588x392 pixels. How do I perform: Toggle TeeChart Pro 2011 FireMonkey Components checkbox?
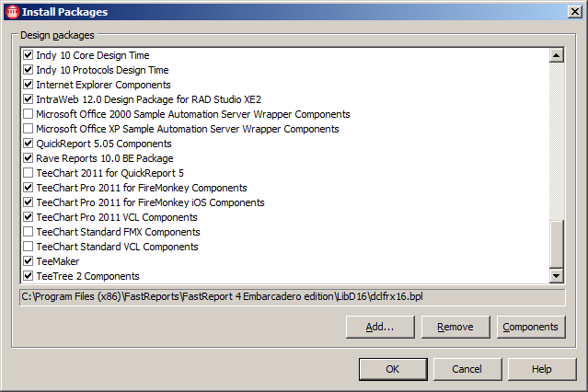[29, 188]
